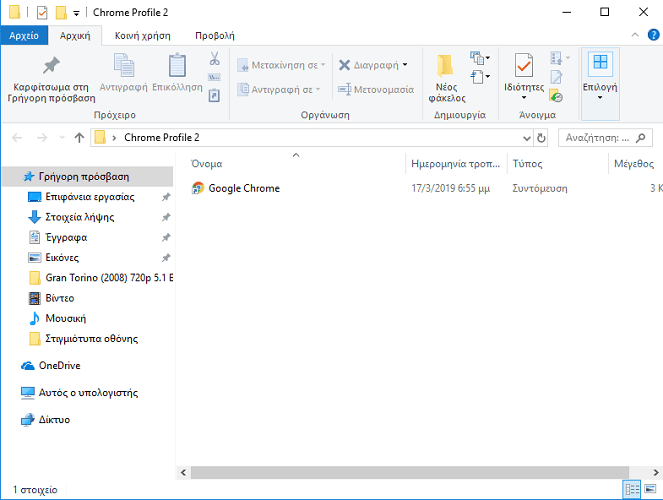Click the history icon in Άνοιγμα group

coord(556,96)
